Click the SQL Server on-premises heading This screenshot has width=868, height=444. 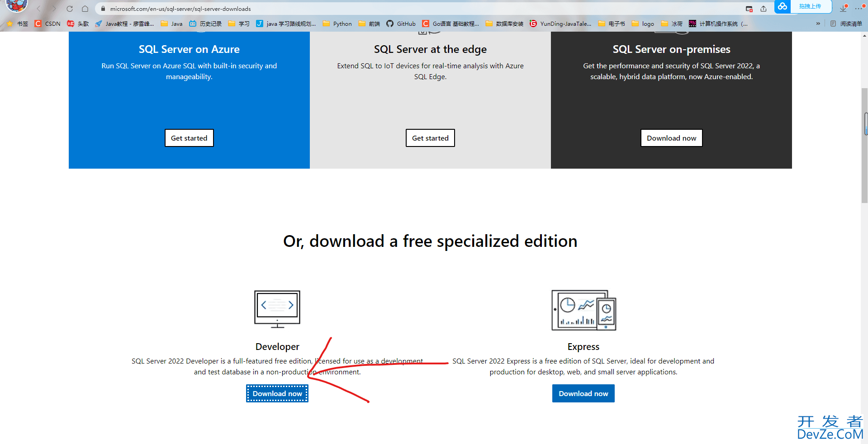(x=671, y=49)
